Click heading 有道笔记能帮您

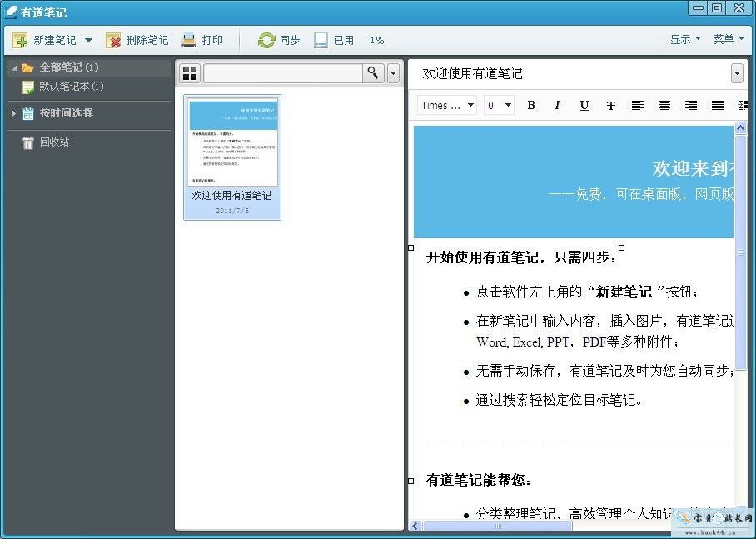[478, 480]
